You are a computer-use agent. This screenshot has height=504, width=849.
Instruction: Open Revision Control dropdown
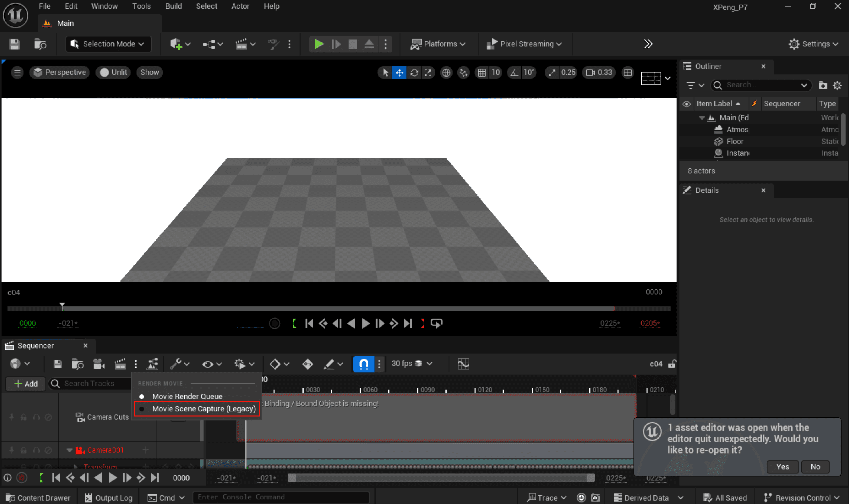click(801, 498)
